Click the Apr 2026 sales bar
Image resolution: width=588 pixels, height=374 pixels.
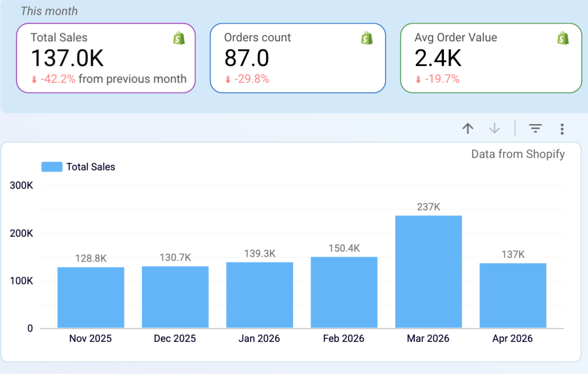[512, 296]
